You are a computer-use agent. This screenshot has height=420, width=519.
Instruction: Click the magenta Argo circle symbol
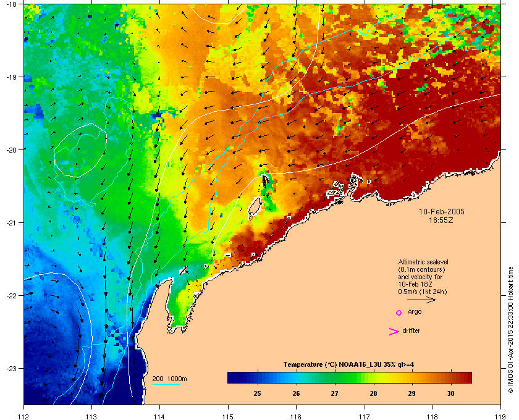399,313
